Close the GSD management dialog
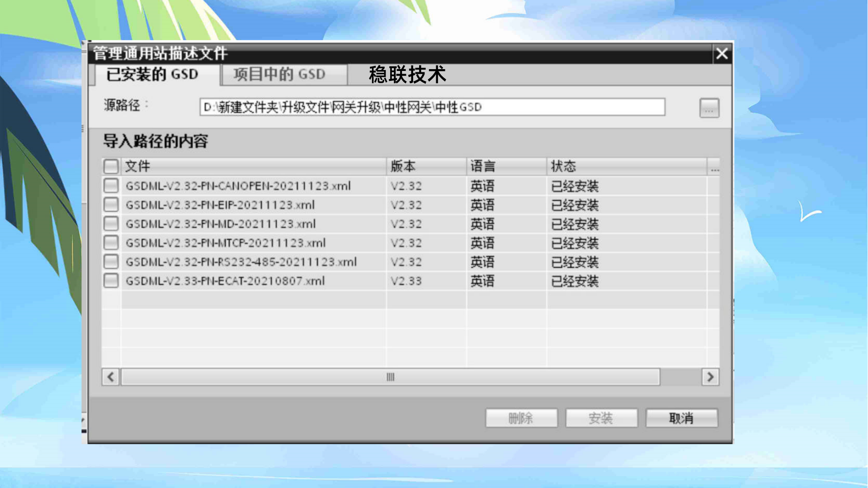 722,54
